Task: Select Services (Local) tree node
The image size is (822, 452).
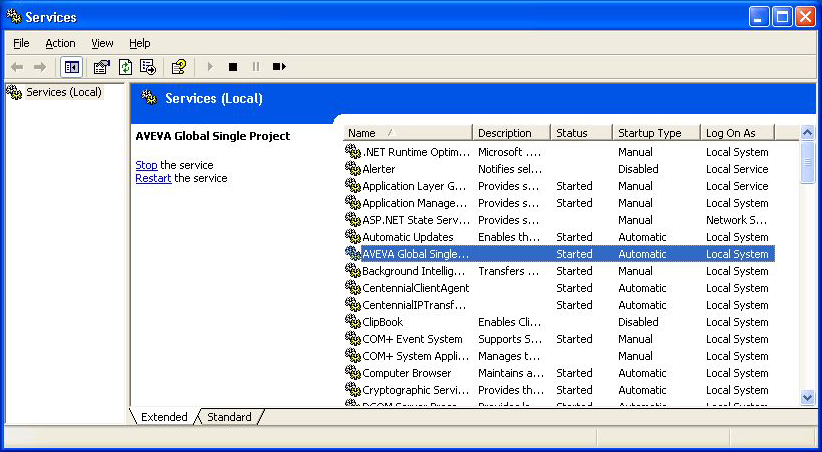Action: click(x=63, y=92)
